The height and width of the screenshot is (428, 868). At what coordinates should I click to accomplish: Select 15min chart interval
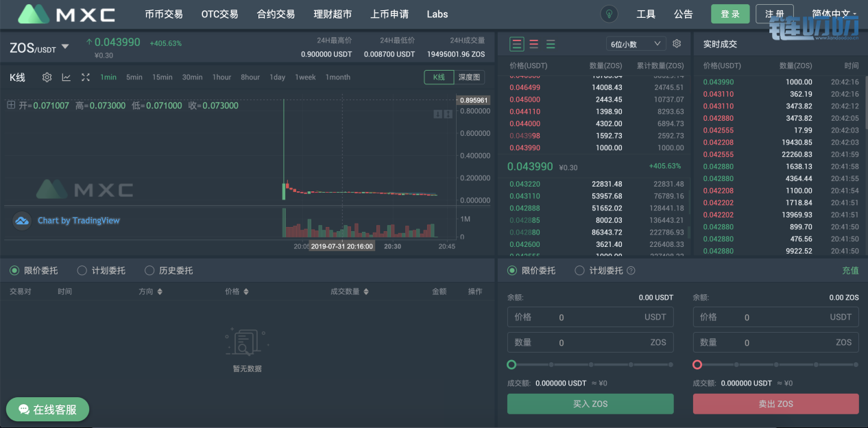162,78
